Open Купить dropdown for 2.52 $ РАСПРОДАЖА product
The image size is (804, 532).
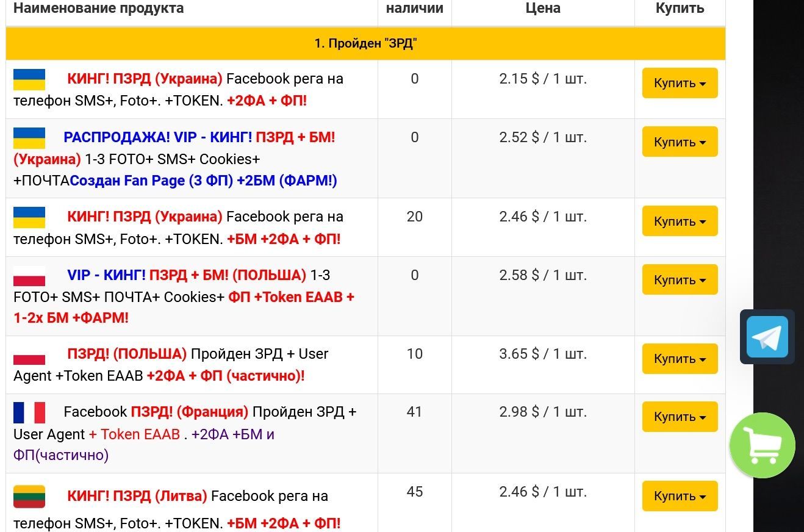coord(680,142)
